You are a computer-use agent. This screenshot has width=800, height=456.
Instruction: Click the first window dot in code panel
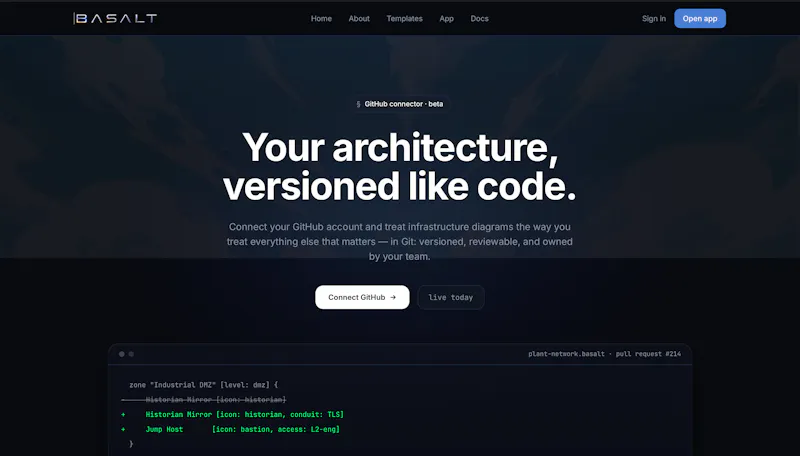coord(121,354)
